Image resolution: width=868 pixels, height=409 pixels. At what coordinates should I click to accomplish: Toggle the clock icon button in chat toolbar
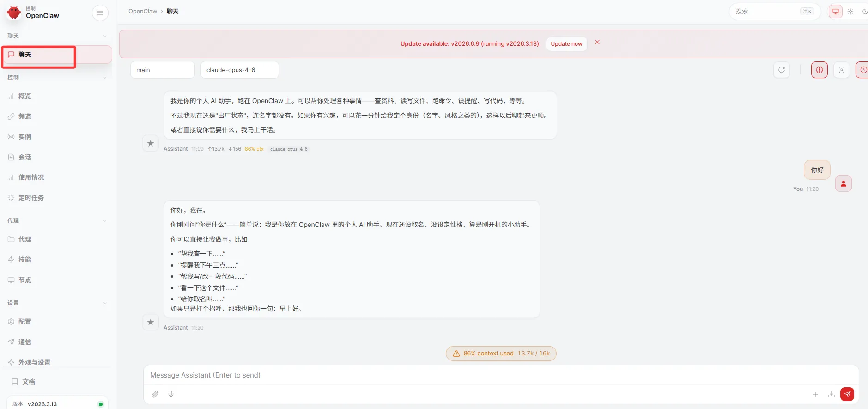tap(863, 70)
